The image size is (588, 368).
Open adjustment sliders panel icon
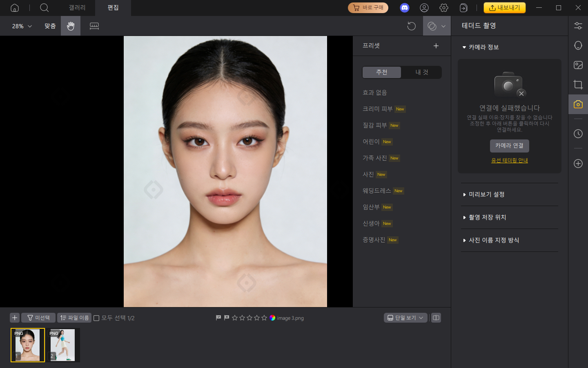pyautogui.click(x=578, y=26)
